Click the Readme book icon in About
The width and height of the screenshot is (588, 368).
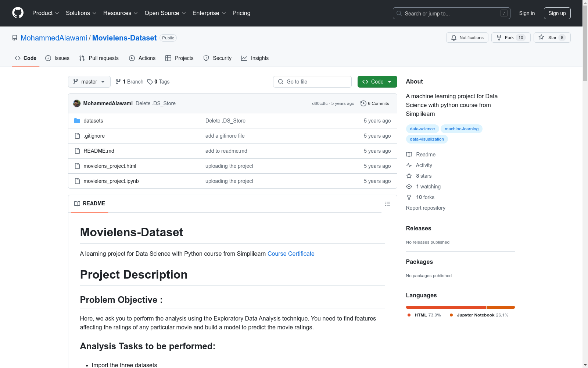[x=409, y=155]
